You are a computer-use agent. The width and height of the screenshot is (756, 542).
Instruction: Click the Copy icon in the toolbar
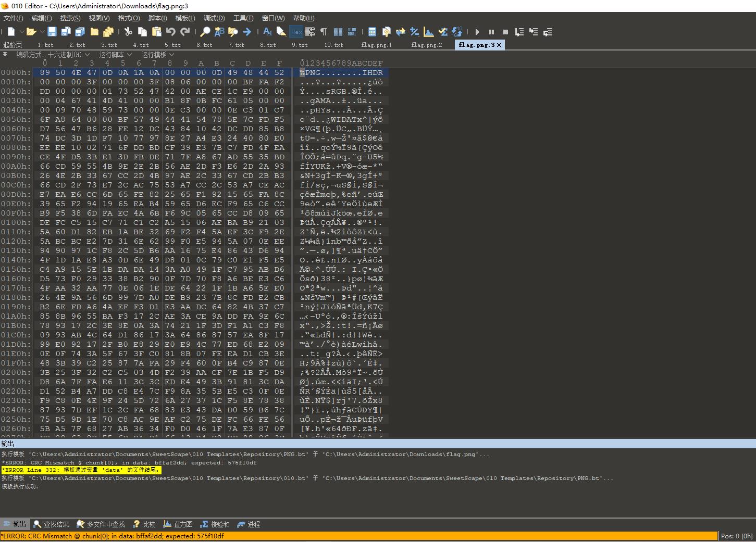[142, 32]
